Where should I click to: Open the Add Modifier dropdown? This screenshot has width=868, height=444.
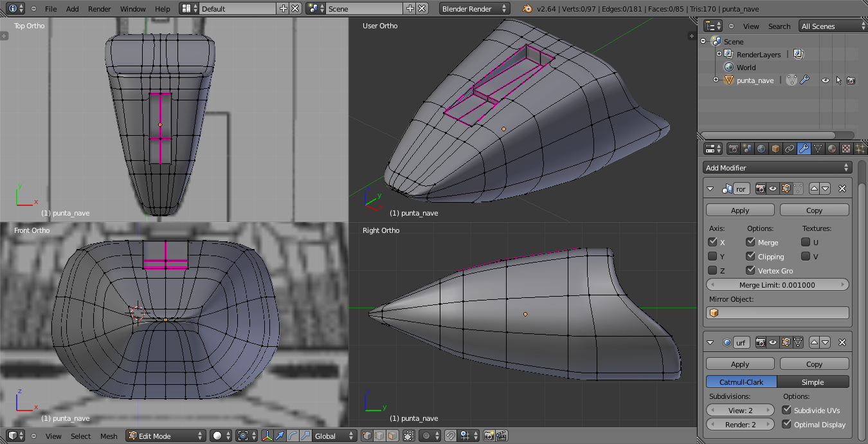tap(777, 167)
